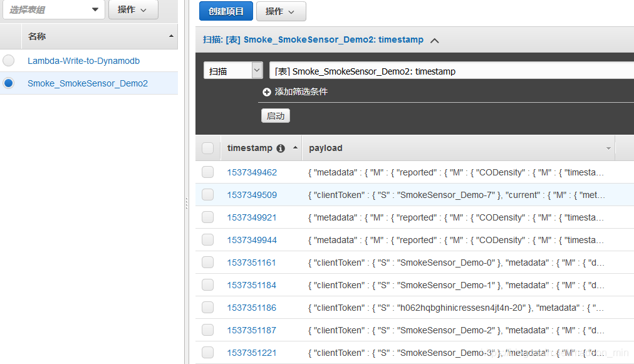
Task: Open the payload column dropdown arrow
Action: (608, 148)
